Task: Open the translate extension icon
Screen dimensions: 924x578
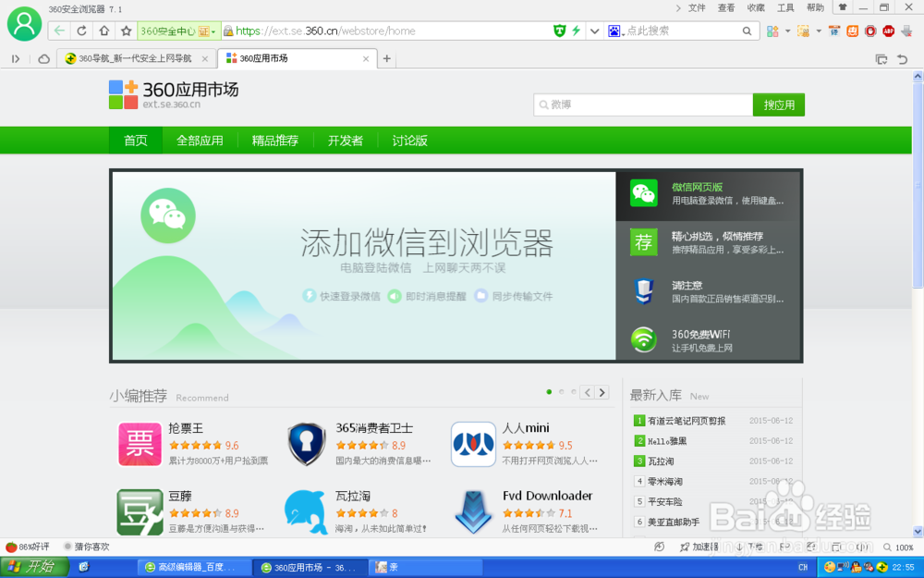Action: (x=833, y=31)
